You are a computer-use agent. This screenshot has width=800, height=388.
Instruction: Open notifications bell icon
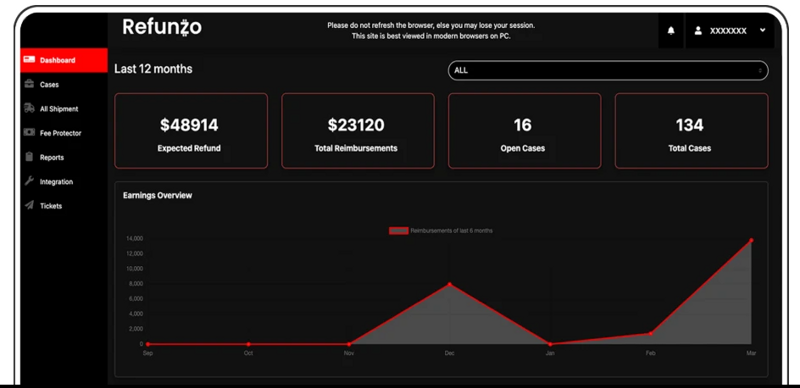(671, 31)
